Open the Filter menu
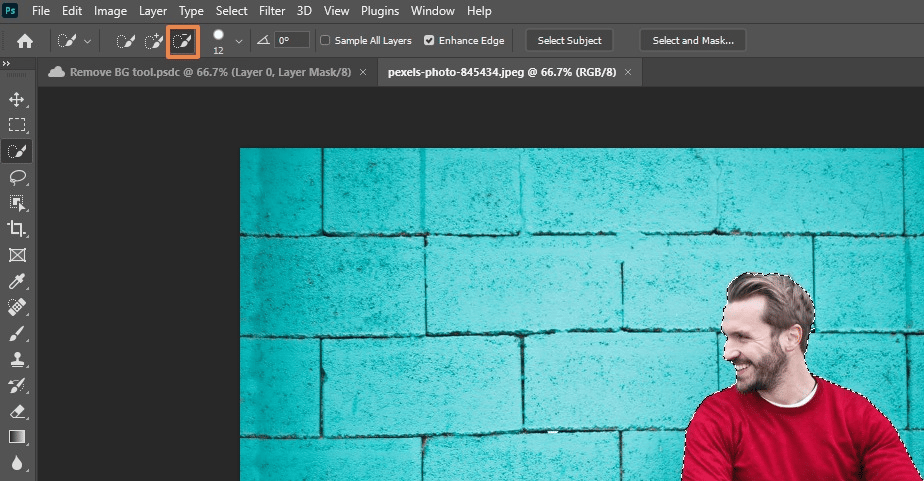The image size is (924, 481). point(271,11)
